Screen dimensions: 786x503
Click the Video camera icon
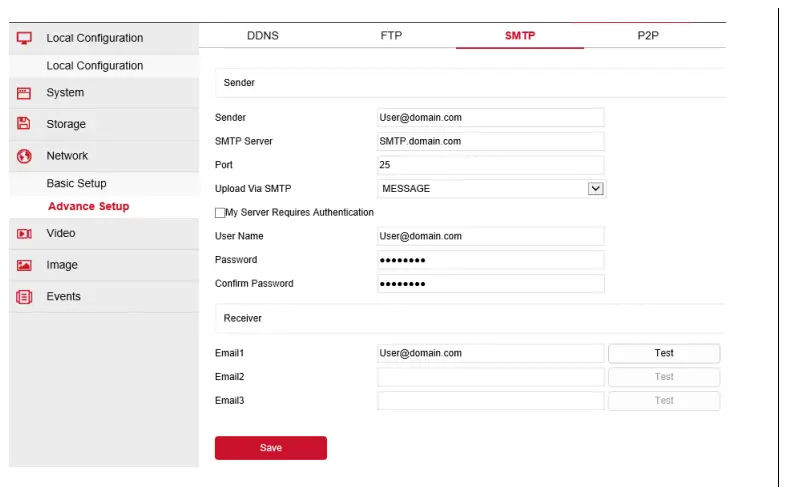pos(25,234)
